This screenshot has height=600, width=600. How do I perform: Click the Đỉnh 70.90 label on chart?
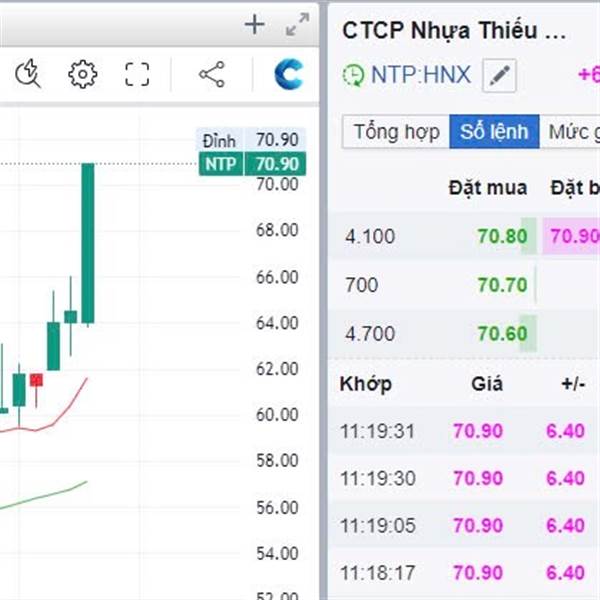pos(251,140)
